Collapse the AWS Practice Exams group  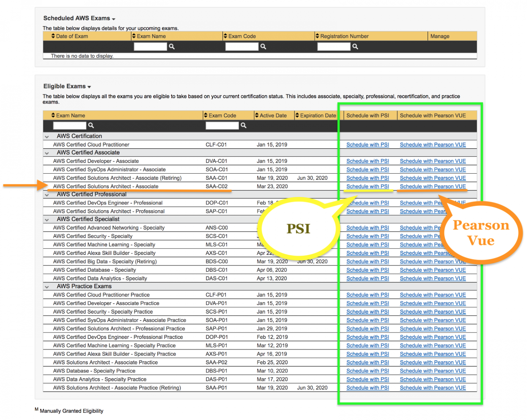[47, 287]
